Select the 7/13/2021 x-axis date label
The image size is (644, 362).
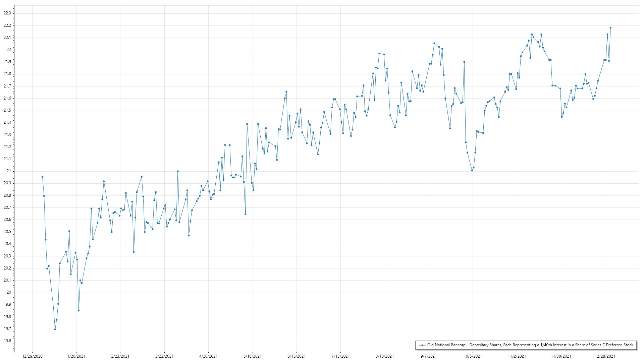tap(340, 356)
